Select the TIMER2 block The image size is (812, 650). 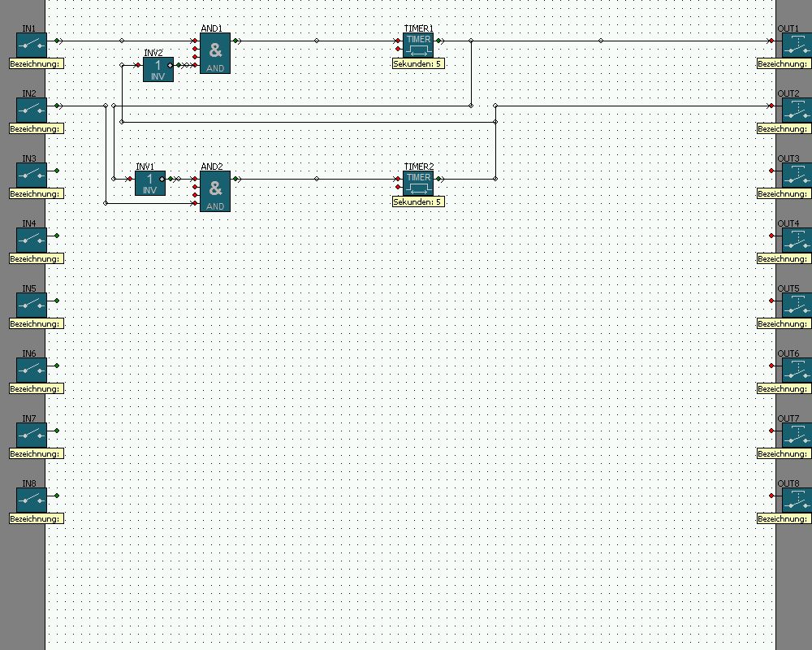point(418,183)
